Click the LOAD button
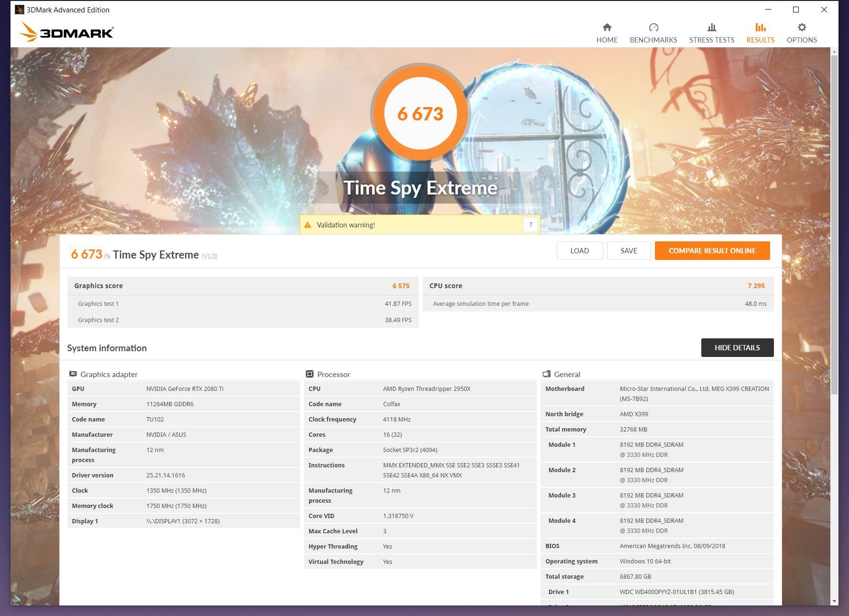The image size is (849, 616). 579,250
